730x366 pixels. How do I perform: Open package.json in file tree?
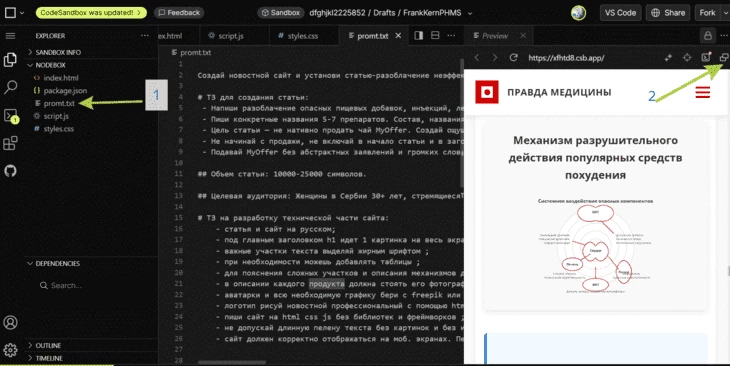coord(65,90)
